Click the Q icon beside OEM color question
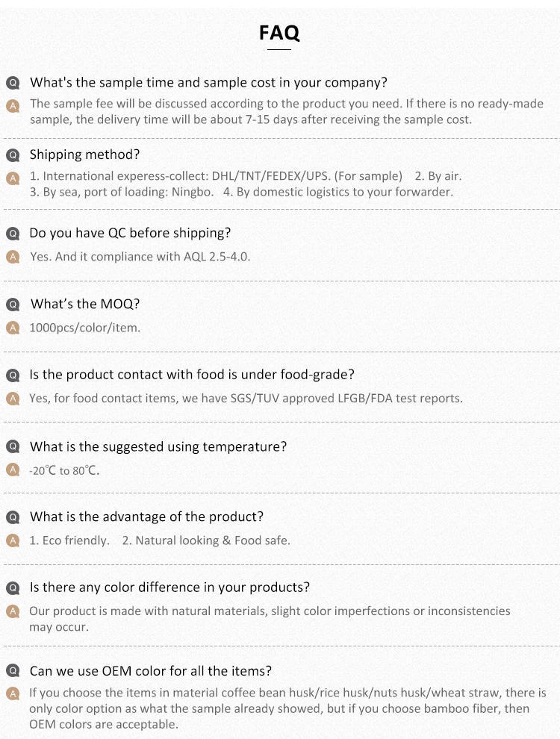Screen dimensions: 560x739 12,671
